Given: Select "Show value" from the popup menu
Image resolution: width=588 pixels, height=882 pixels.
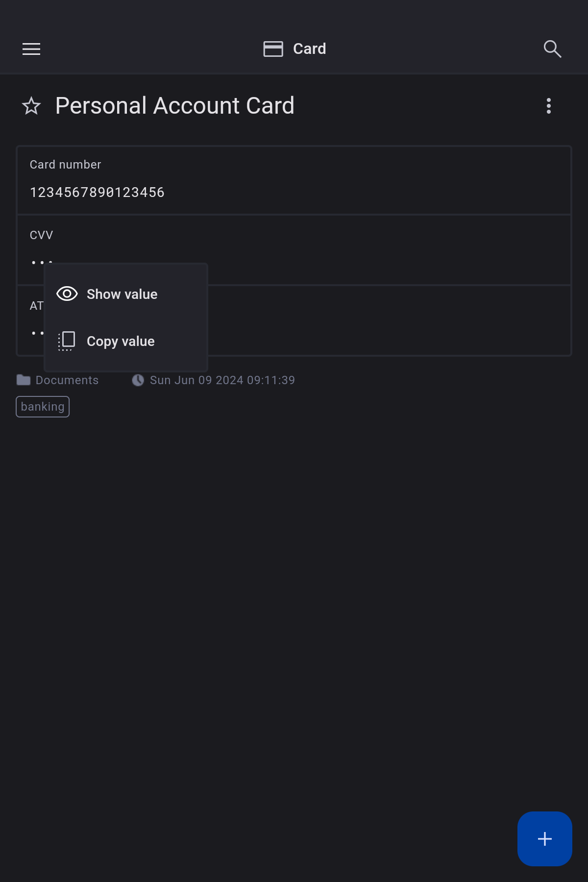Looking at the screenshot, I should pos(122,294).
